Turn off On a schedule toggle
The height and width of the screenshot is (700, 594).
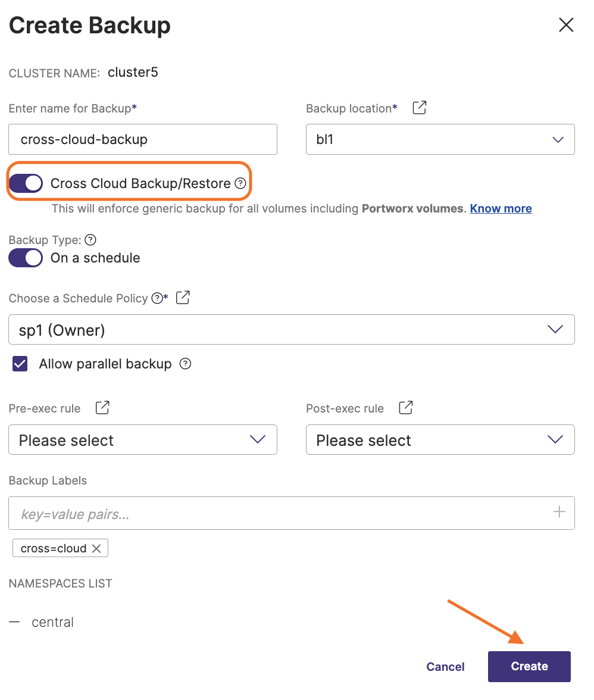pos(26,258)
